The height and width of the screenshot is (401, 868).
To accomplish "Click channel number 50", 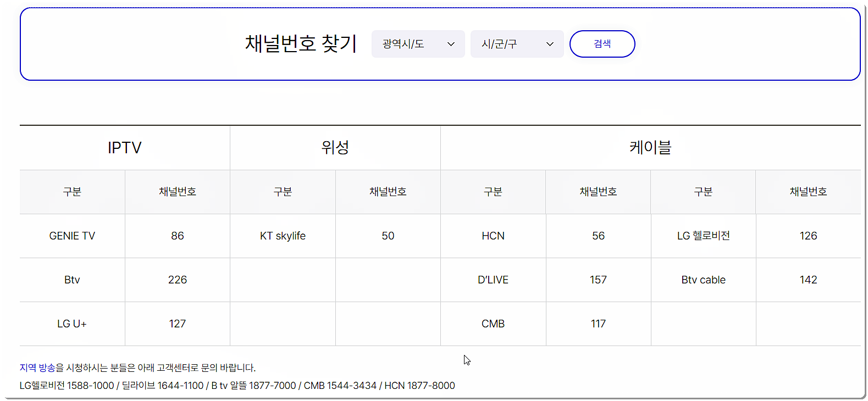I will 388,236.
